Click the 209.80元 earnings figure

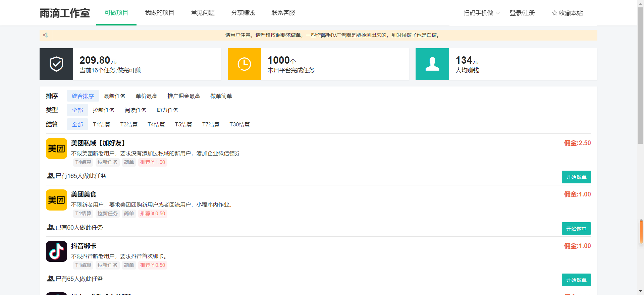(x=98, y=60)
